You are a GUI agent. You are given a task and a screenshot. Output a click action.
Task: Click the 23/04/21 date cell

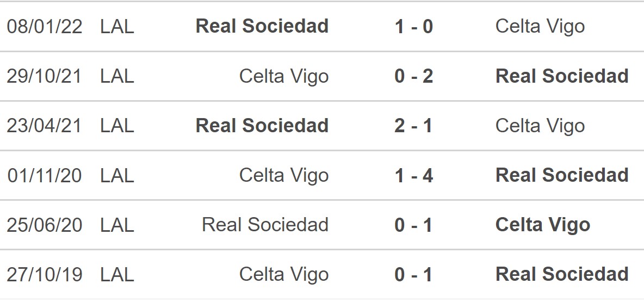pos(45,126)
